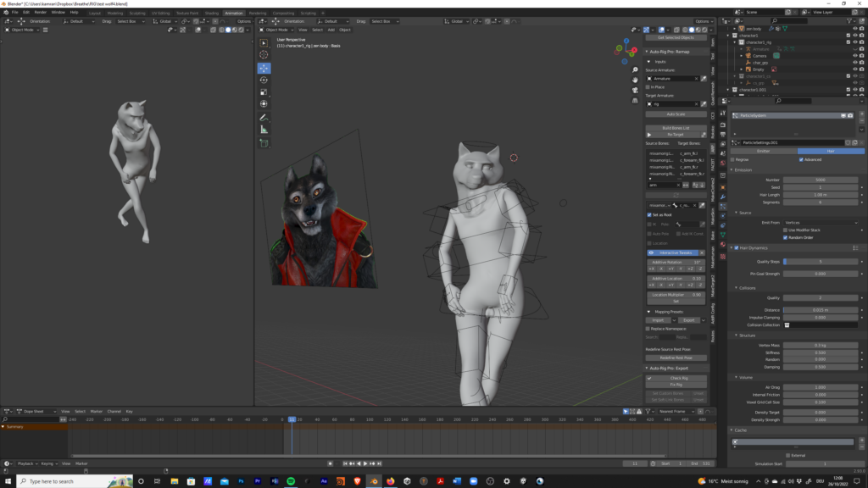Click the Windows Start button

tap(8, 481)
